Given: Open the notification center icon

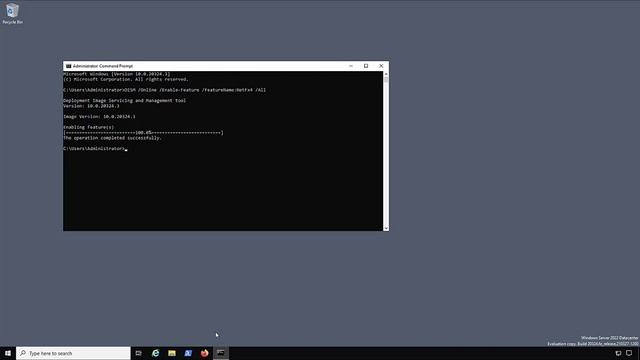Looking at the screenshot, I should [629, 353].
